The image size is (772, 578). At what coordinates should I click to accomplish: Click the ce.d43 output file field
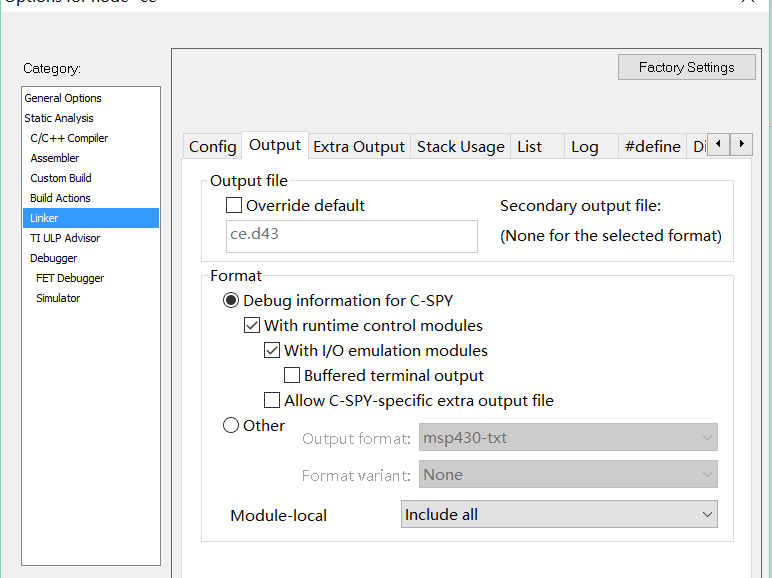click(x=351, y=237)
